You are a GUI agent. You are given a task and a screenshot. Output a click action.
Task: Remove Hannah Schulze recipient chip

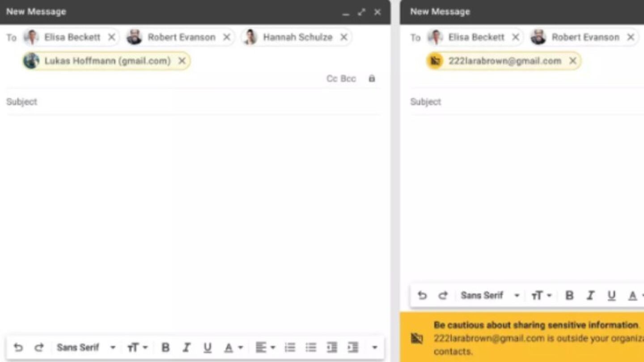click(x=344, y=37)
